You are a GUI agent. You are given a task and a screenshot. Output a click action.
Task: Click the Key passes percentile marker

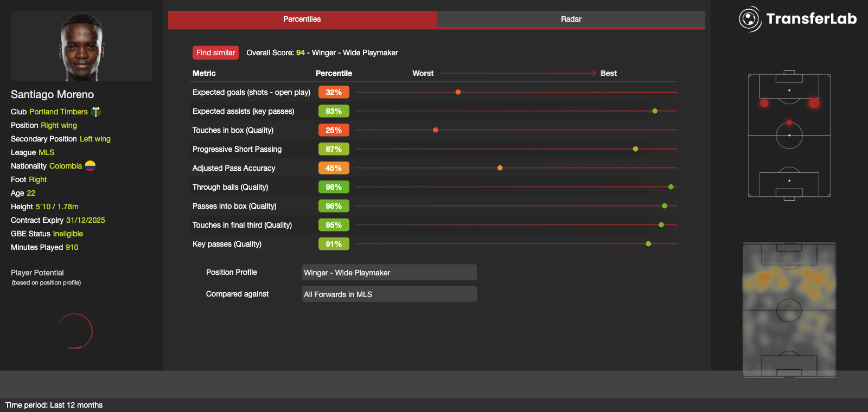648,244
